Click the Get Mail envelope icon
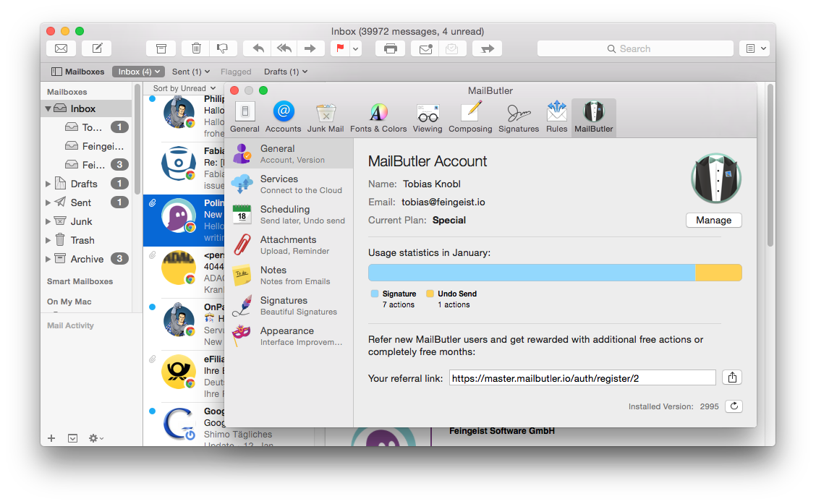The height and width of the screenshot is (504, 816). [x=61, y=48]
